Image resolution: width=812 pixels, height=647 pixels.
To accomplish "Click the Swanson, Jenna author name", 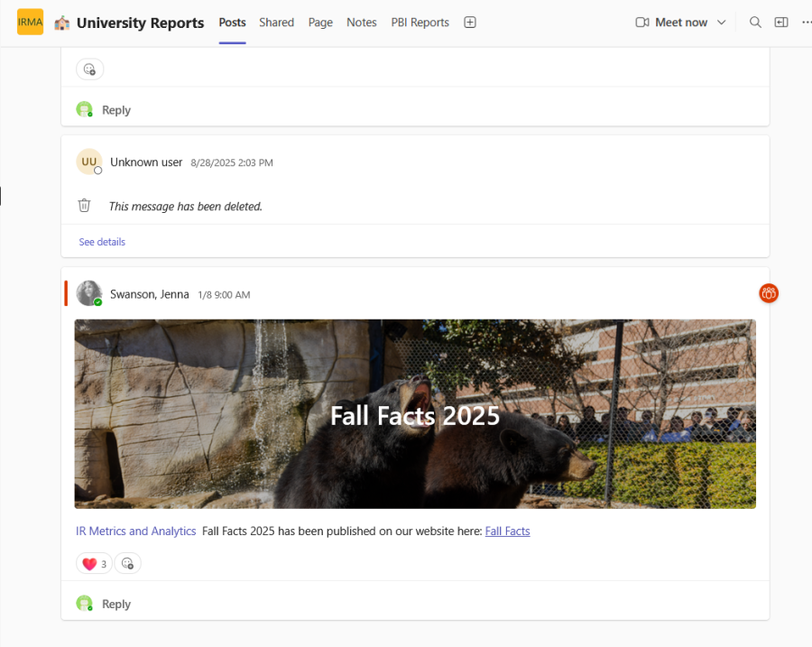I will point(149,294).
